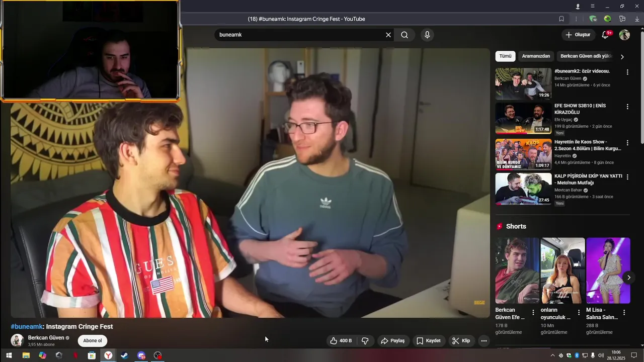Open the volume control in tray

point(601,355)
